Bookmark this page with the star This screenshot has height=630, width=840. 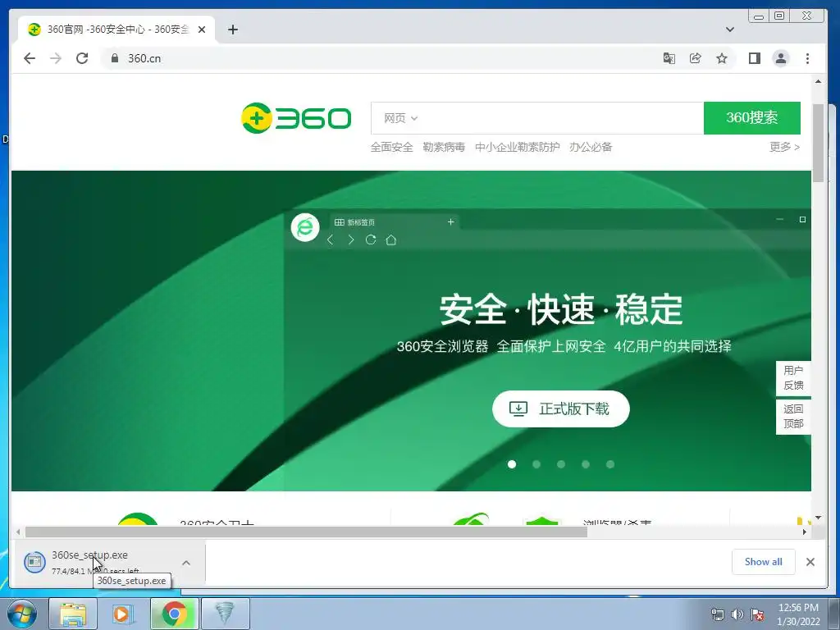pyautogui.click(x=722, y=58)
